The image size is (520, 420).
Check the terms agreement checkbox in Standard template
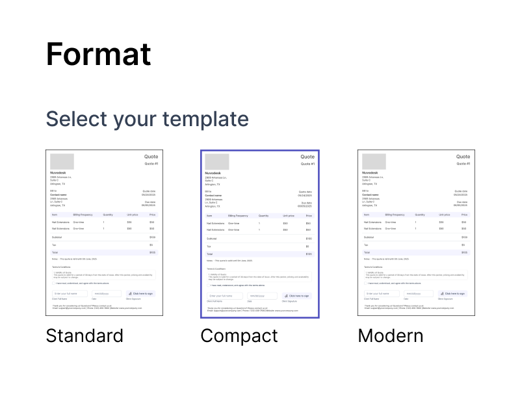pos(53,283)
